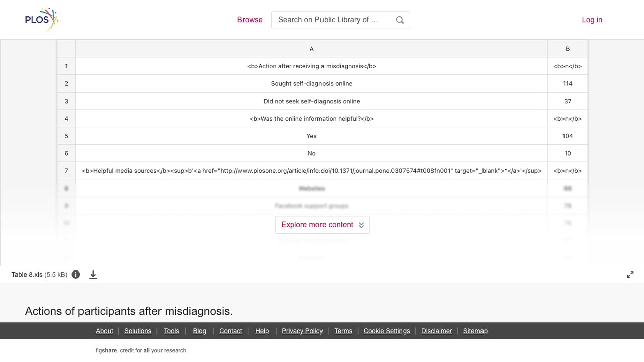Select the 'No' cell in row 6
This screenshot has width=644, height=362.
click(x=311, y=153)
